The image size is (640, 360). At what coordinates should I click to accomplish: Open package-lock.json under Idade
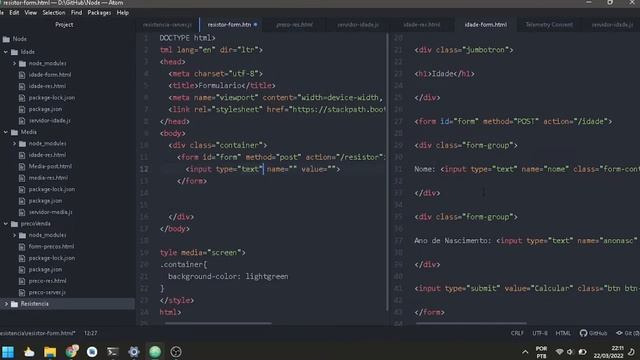[x=51, y=98]
